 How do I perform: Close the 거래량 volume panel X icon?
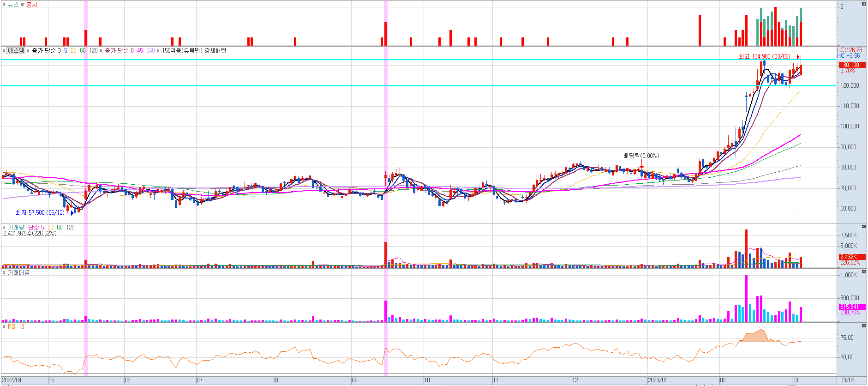click(x=864, y=226)
